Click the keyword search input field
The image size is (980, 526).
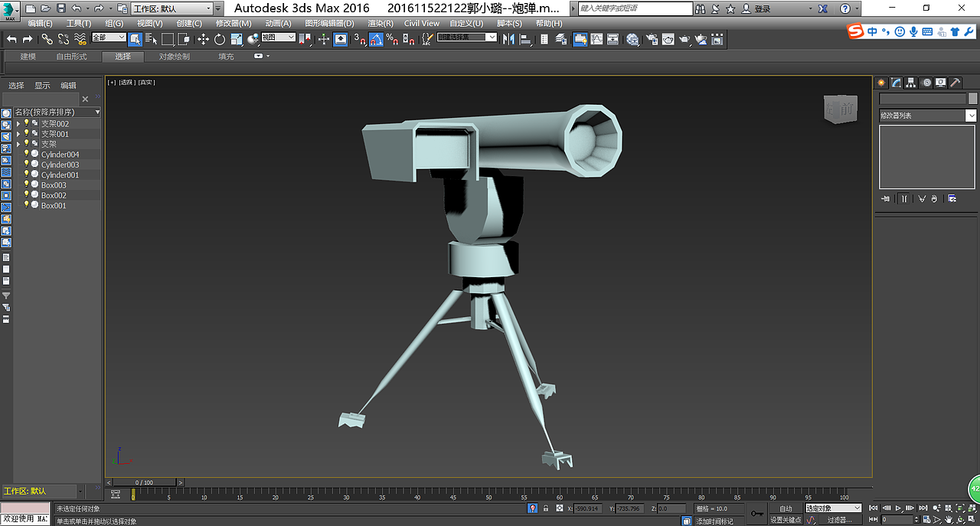[x=635, y=8]
